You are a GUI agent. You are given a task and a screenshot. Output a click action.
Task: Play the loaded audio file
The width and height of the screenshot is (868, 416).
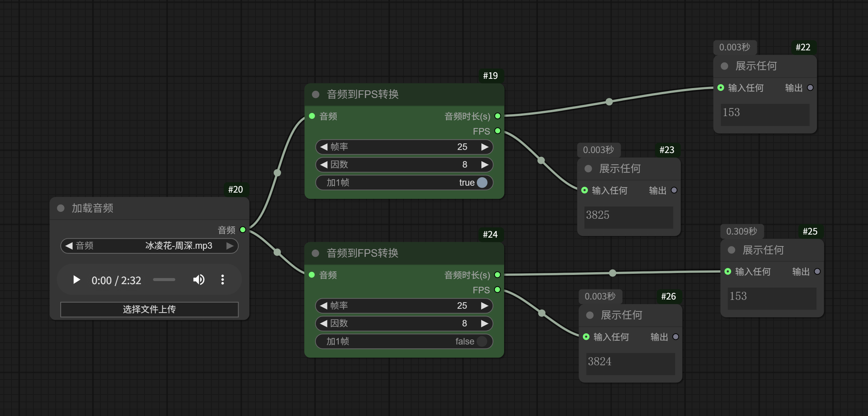coord(76,280)
